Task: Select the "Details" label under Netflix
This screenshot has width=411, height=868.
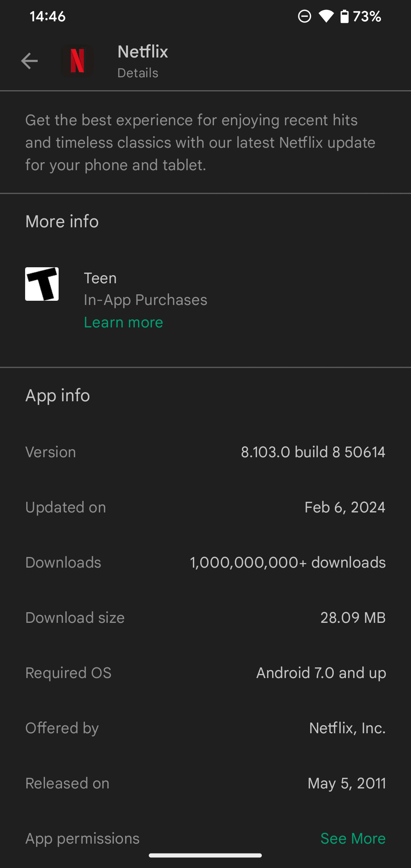Action: pos(137,73)
